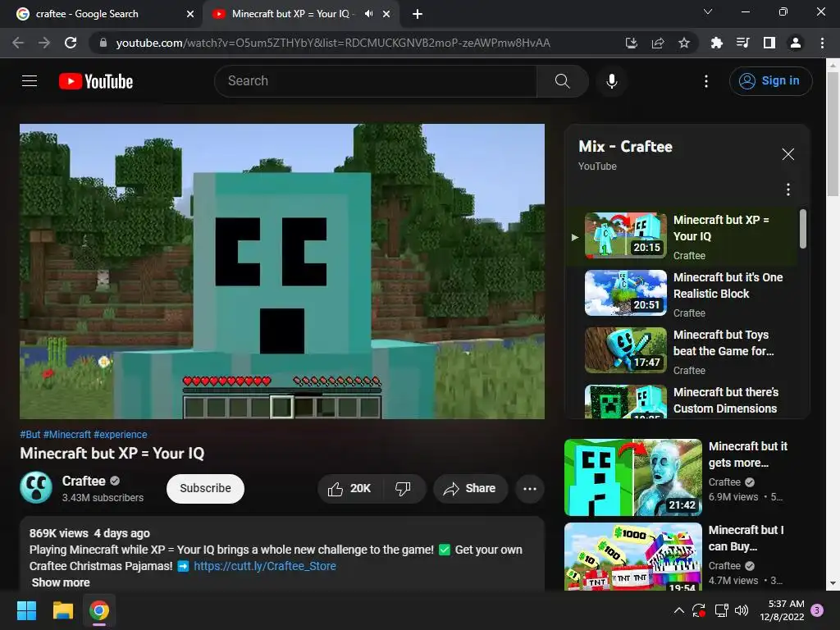Click the #experience hashtag

tap(120, 435)
